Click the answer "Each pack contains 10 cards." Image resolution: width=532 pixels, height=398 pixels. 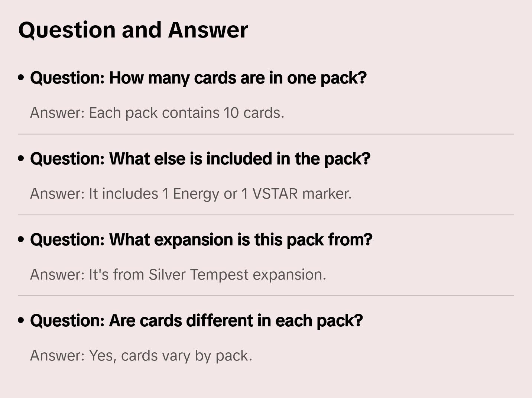pos(157,113)
